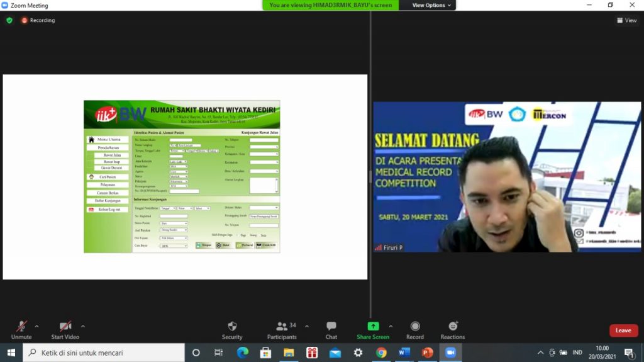Expand the arrow next to Participants
The height and width of the screenshot is (362, 644).
pyautogui.click(x=307, y=326)
